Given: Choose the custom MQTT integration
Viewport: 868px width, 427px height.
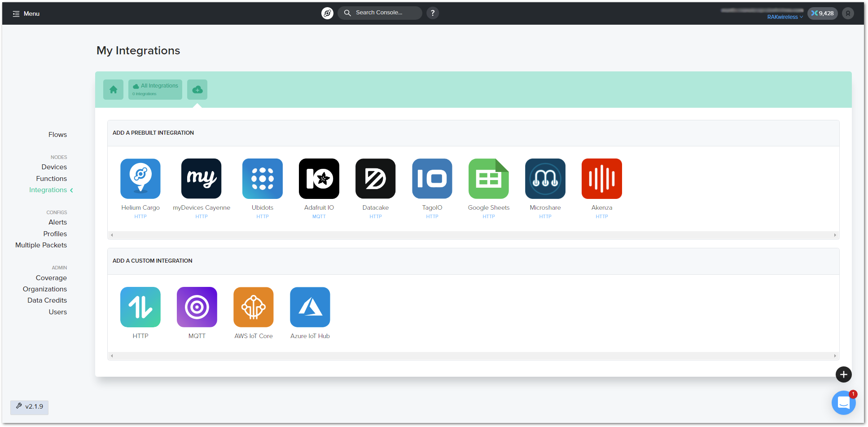Looking at the screenshot, I should tap(197, 307).
